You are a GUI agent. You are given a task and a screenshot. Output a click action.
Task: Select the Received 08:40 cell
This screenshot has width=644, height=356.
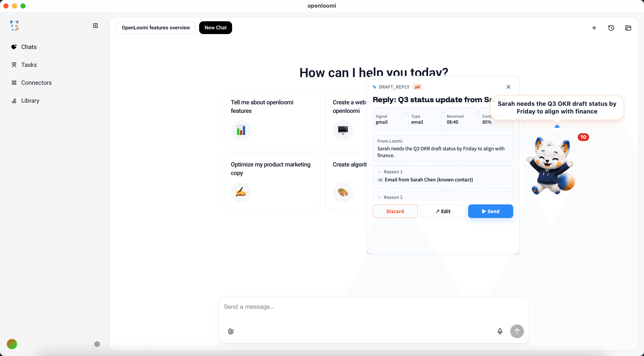coord(460,119)
